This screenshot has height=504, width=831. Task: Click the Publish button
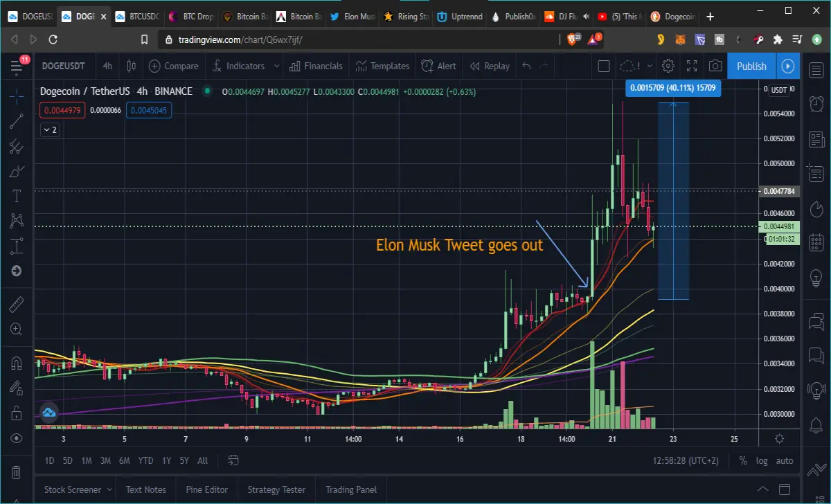coord(751,66)
